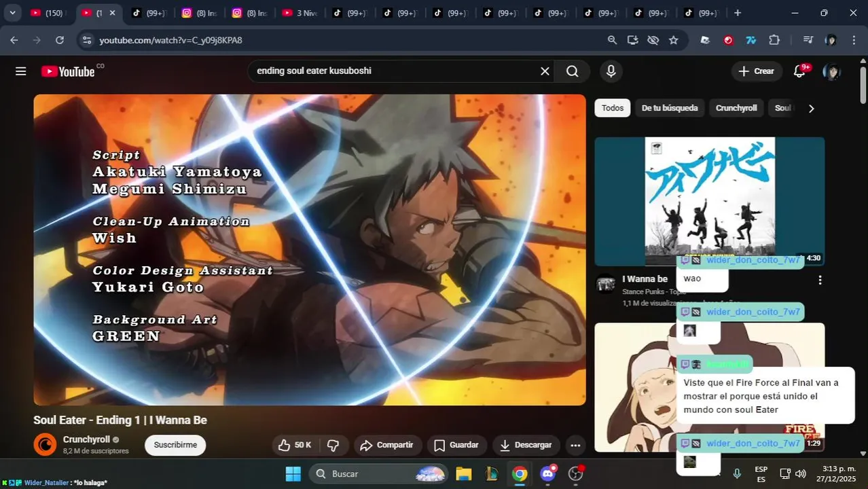Open the Crunchyroll channel name link
The image size is (868, 489).
pyautogui.click(x=86, y=439)
